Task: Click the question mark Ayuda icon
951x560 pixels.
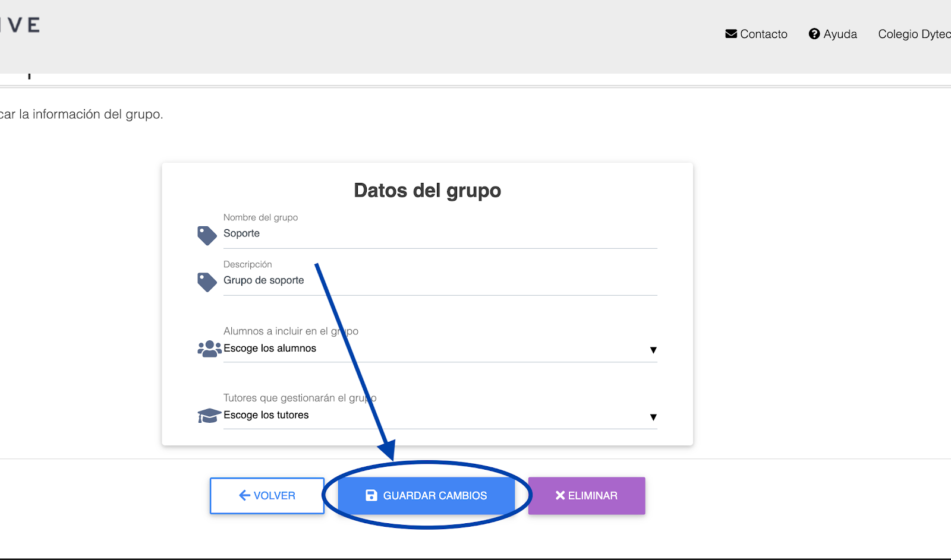Action: [x=814, y=34]
